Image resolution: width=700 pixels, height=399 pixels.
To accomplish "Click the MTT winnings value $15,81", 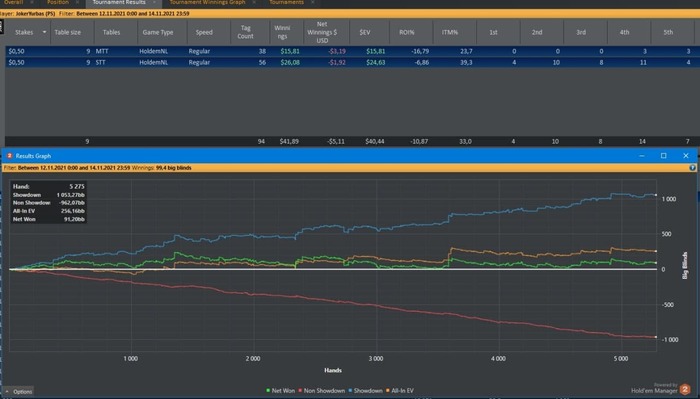I will (x=290, y=51).
